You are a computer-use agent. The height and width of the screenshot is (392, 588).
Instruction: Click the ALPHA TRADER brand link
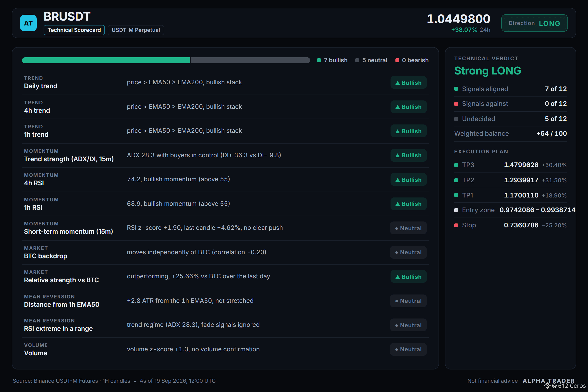pos(549,381)
